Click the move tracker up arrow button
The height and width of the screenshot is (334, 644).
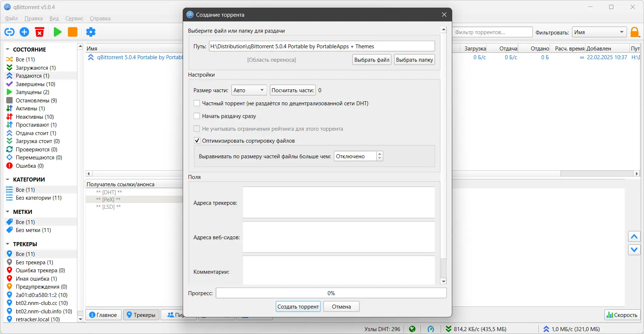click(x=634, y=237)
